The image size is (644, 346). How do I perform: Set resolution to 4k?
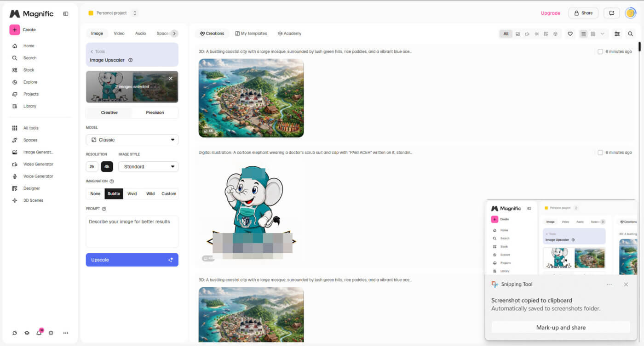coord(107,166)
